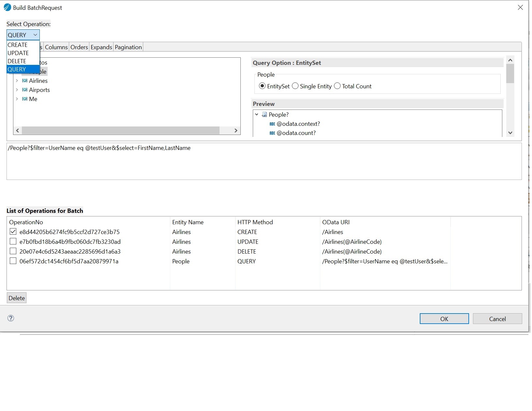The image size is (532, 411).
Task: Check the DELETE Airlines operation checkbox
Action: pyautogui.click(x=13, y=251)
